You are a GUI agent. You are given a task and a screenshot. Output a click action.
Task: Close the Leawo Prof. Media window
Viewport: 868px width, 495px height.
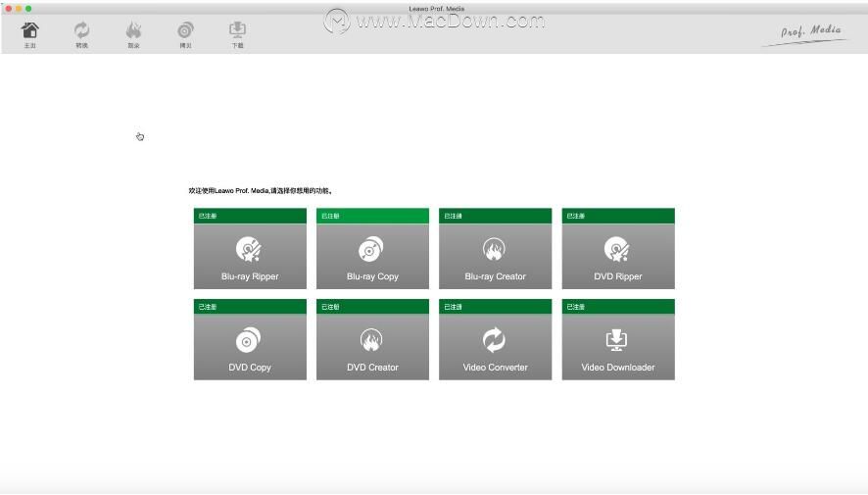point(8,8)
